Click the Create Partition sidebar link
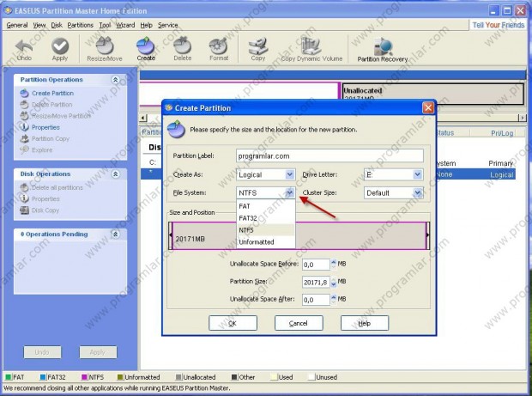 [52, 93]
